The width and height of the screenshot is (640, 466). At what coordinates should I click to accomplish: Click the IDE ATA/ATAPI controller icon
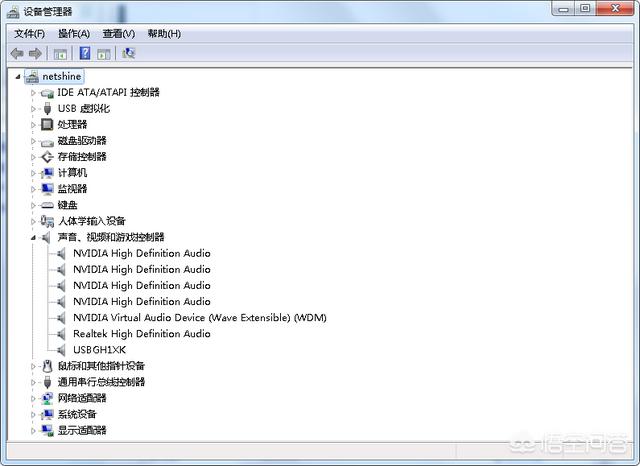tap(47, 93)
